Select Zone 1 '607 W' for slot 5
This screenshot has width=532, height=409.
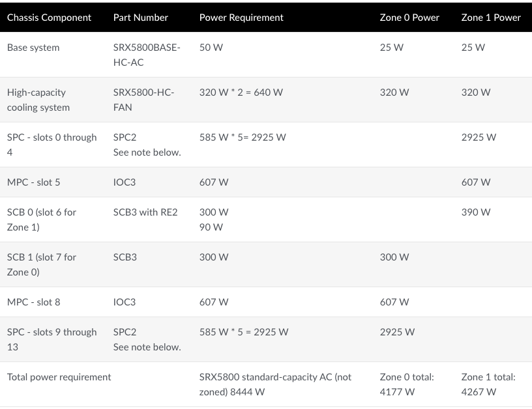(476, 182)
